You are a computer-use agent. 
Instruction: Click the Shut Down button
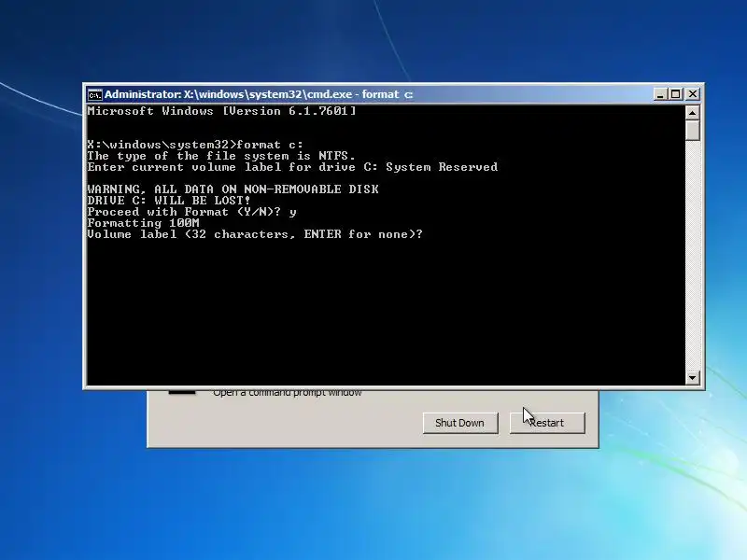[460, 423]
